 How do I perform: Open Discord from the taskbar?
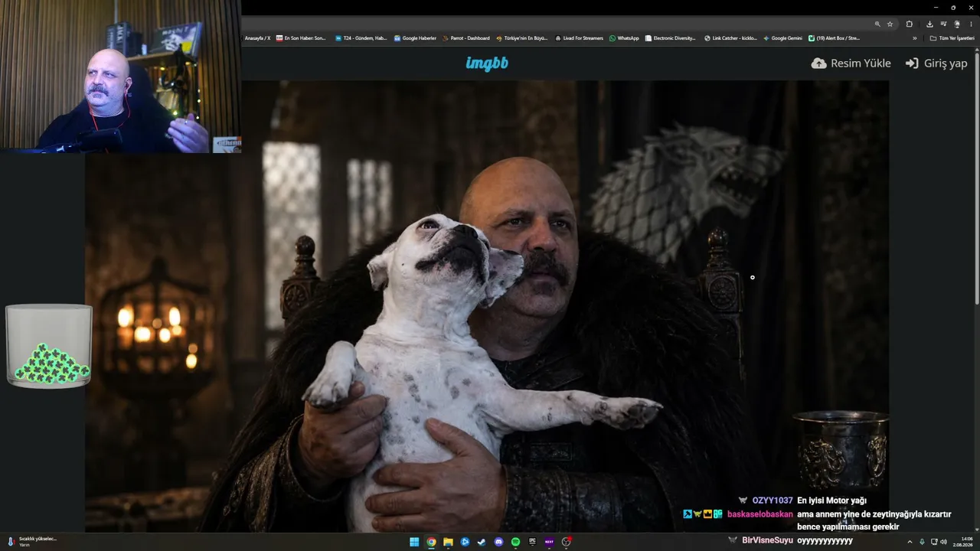pyautogui.click(x=498, y=542)
